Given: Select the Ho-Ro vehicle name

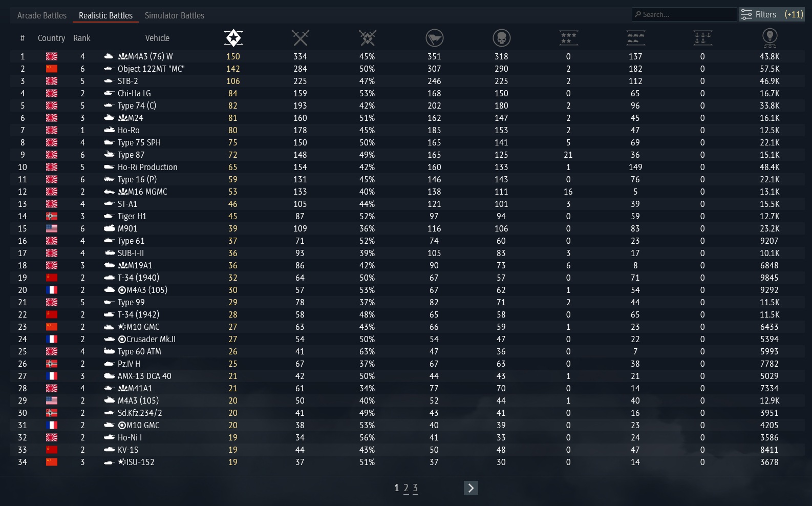Looking at the screenshot, I should tap(129, 130).
